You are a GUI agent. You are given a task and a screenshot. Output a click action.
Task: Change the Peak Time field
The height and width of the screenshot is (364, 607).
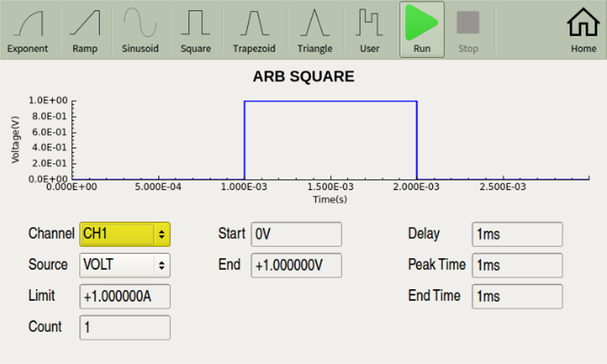point(517,265)
